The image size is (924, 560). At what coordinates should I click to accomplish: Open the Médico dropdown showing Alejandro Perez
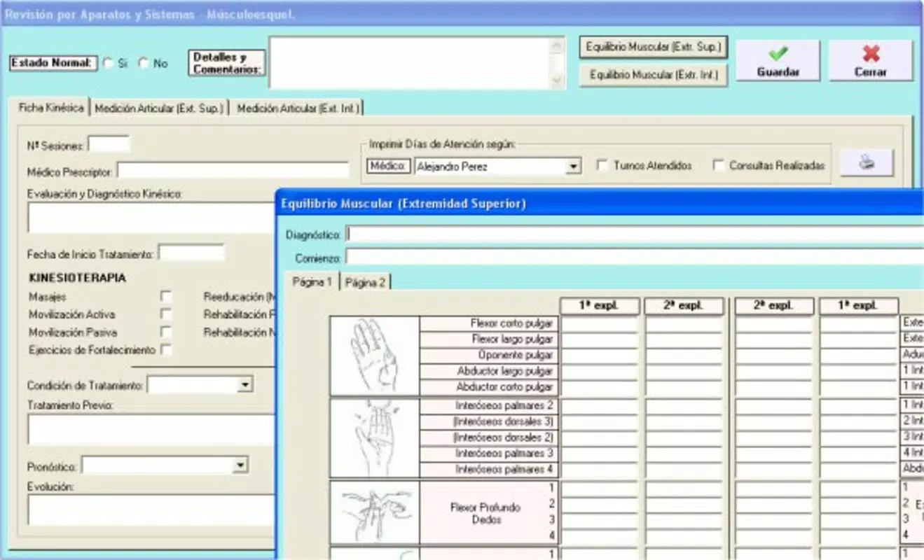click(574, 167)
